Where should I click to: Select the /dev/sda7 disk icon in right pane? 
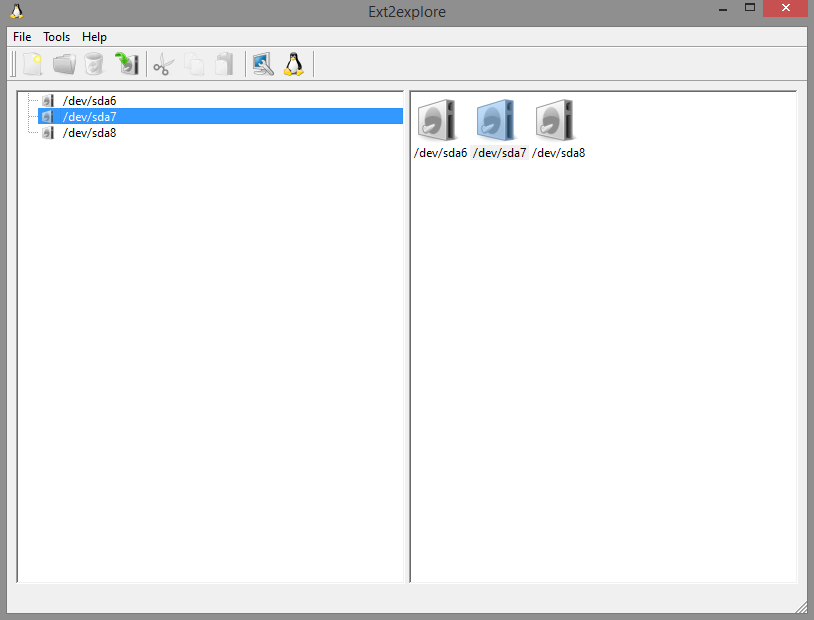[x=496, y=120]
